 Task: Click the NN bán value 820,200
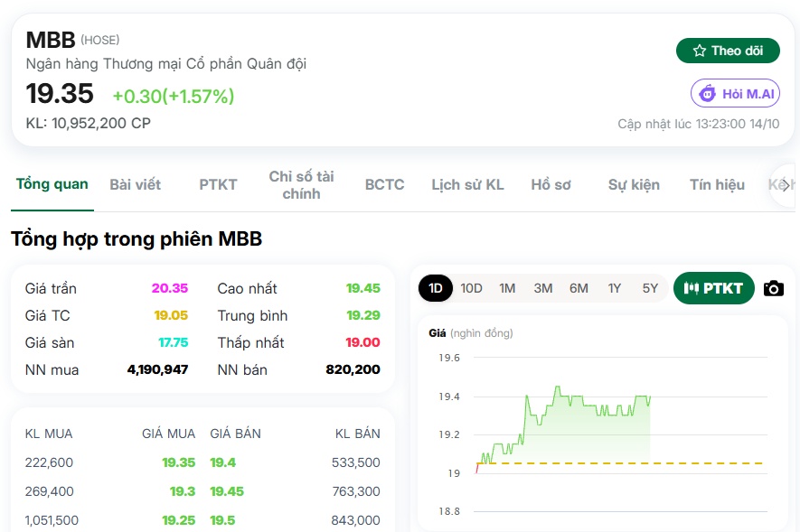coord(353,369)
